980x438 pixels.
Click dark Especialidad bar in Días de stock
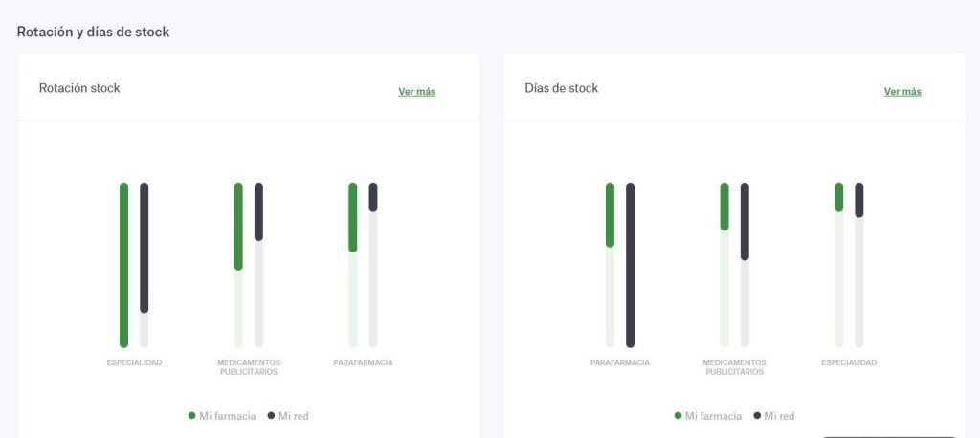(859, 200)
